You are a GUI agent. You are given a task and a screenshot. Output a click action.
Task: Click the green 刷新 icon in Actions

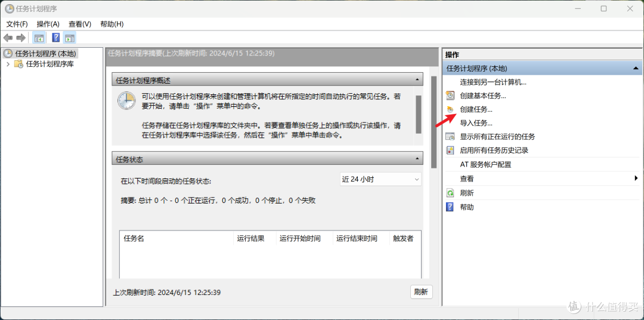450,193
